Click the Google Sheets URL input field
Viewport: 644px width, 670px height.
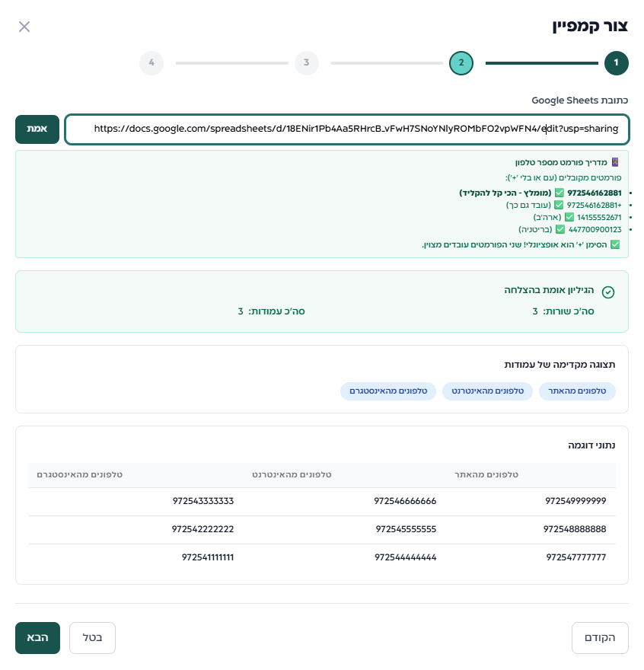coord(346,129)
